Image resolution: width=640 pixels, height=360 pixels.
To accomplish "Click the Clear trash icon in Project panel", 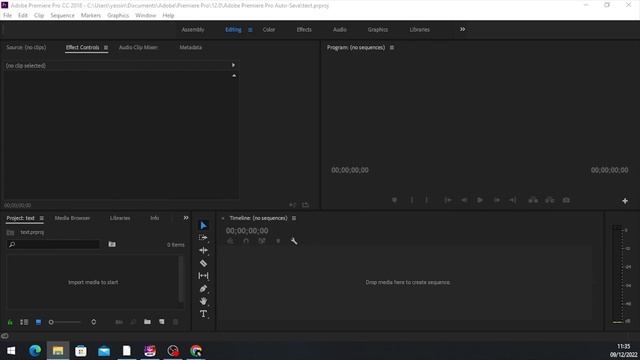I will point(176,322).
